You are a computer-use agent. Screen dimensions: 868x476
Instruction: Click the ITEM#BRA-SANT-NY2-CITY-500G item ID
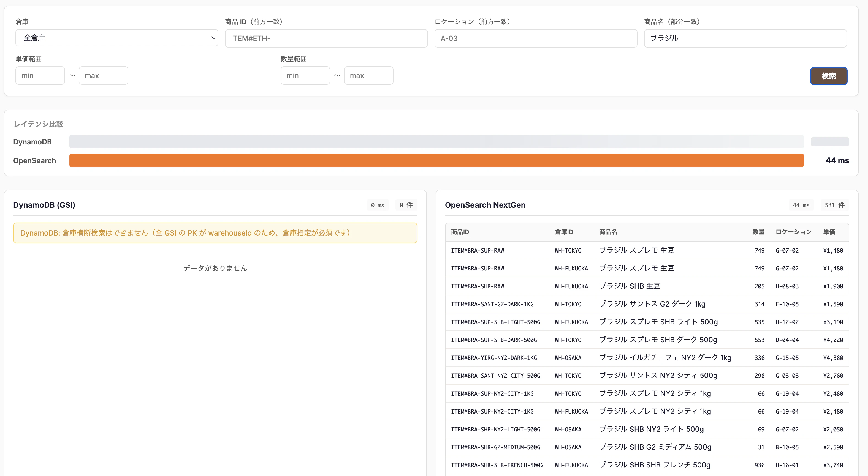click(x=496, y=375)
